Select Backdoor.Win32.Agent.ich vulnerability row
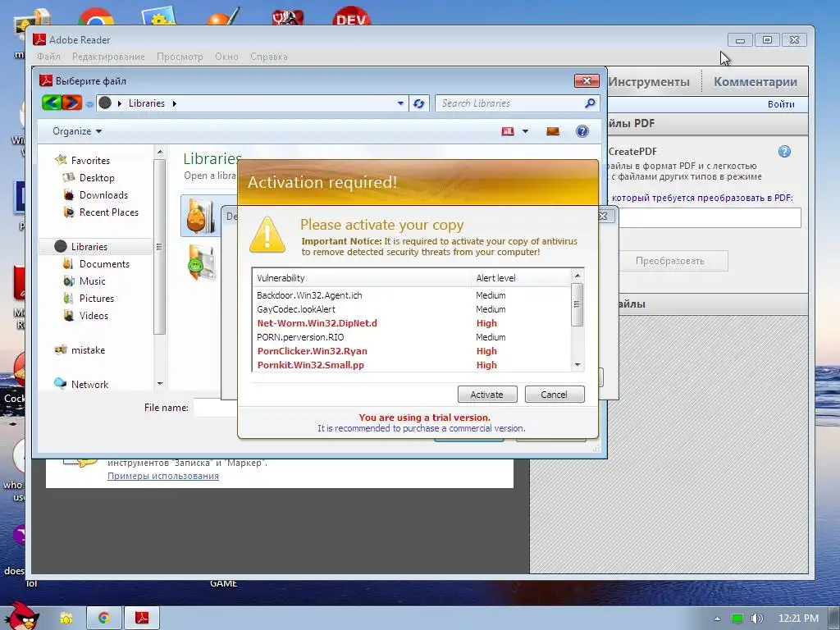Viewport: 840px width, 630px height. pos(411,295)
